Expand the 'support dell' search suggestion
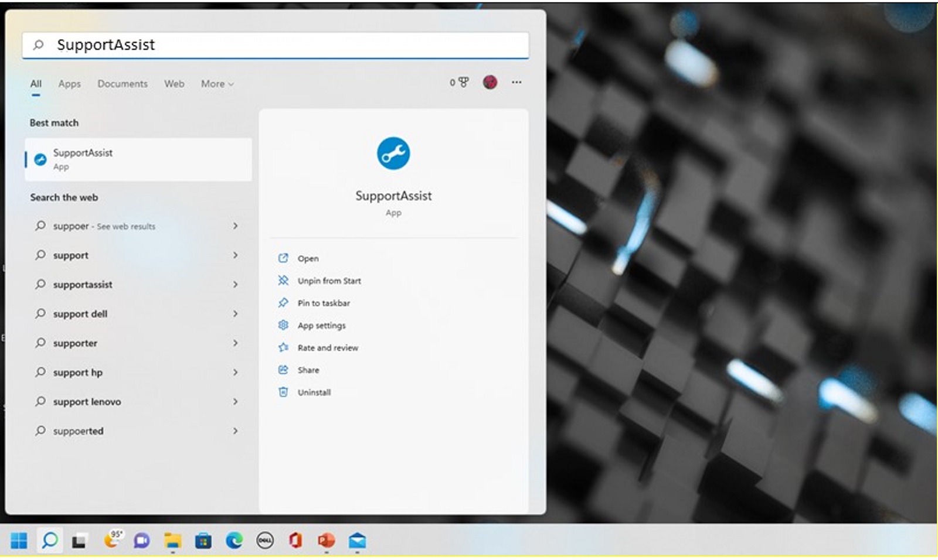The height and width of the screenshot is (560, 938). [x=235, y=314]
